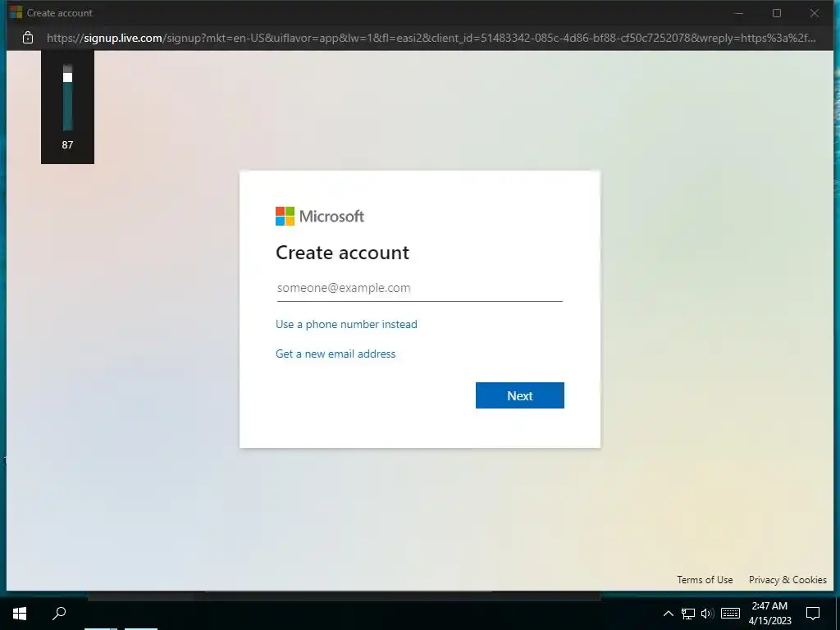Open the notification center icon
Viewport: 840px width, 630px height.
(x=813, y=614)
